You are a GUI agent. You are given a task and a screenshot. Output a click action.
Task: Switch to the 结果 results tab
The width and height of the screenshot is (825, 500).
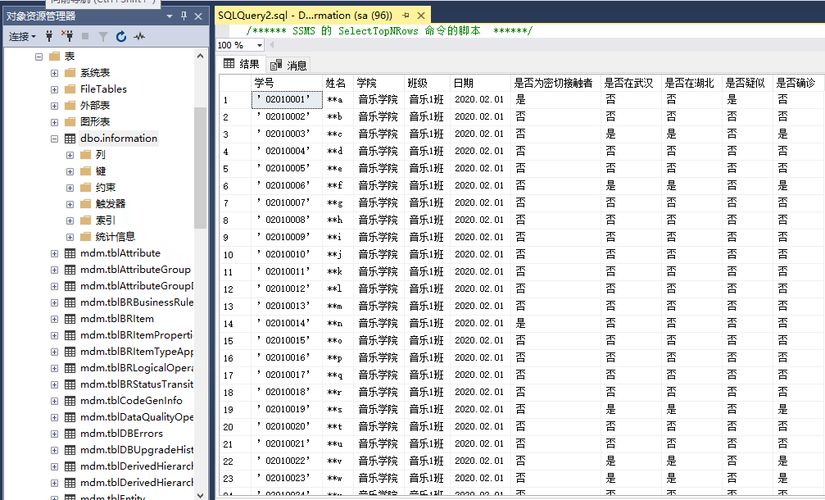click(x=242, y=64)
